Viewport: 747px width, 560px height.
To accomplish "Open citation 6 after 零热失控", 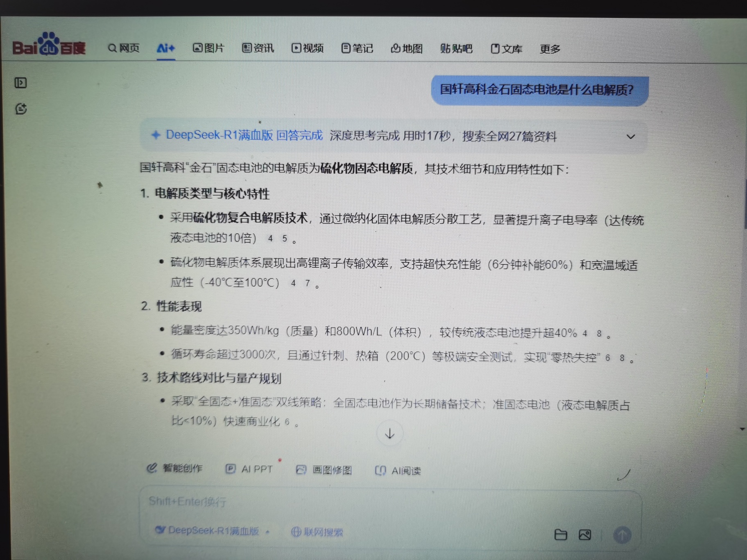I will point(608,358).
